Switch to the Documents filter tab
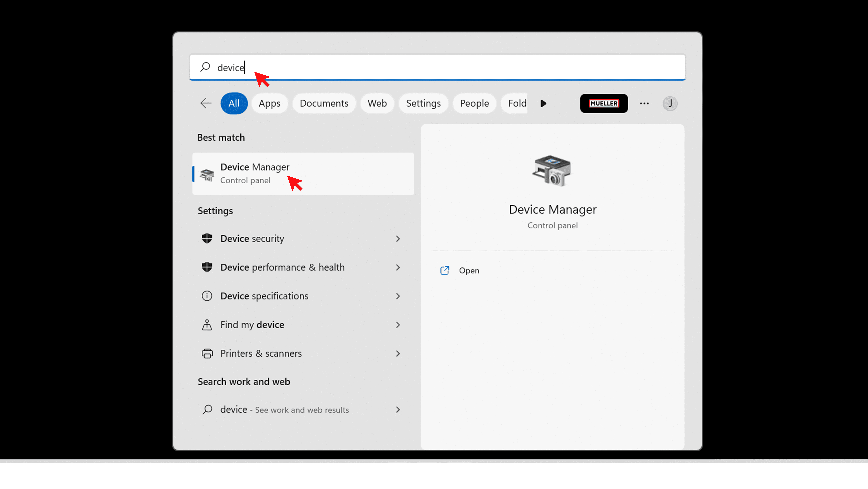 coord(324,103)
